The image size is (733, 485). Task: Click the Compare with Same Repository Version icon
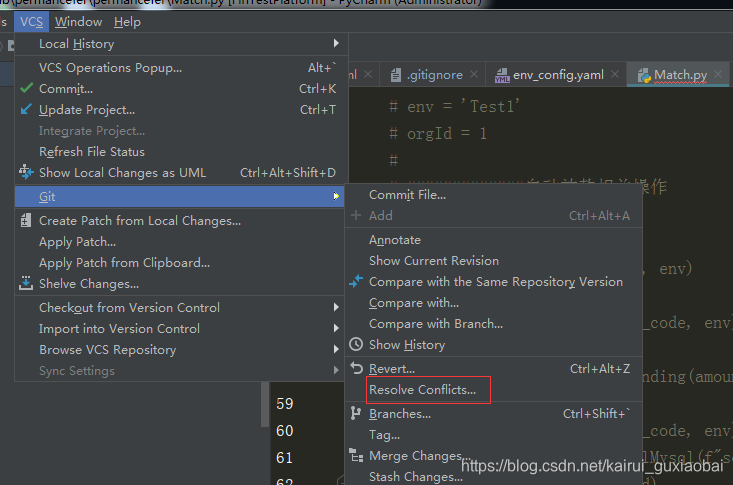point(356,281)
